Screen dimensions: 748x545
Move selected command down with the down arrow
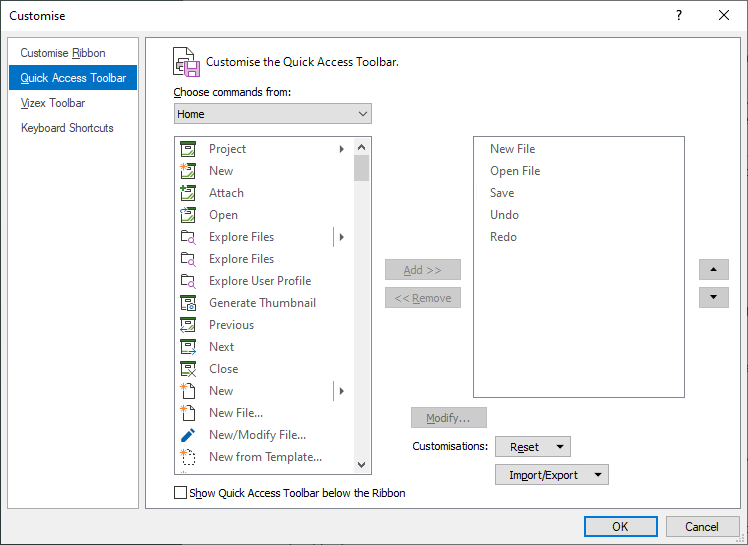pyautogui.click(x=714, y=297)
